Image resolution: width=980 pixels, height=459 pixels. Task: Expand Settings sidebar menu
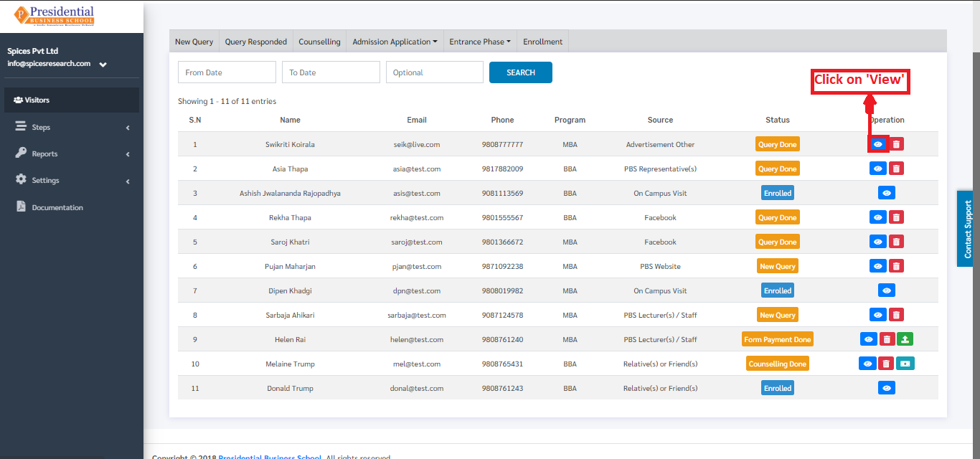72,180
